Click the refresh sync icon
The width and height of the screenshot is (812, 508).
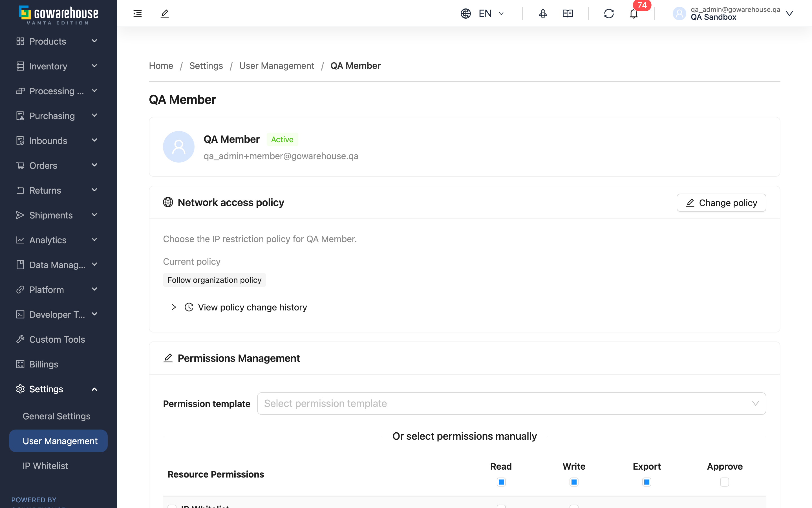[609, 14]
